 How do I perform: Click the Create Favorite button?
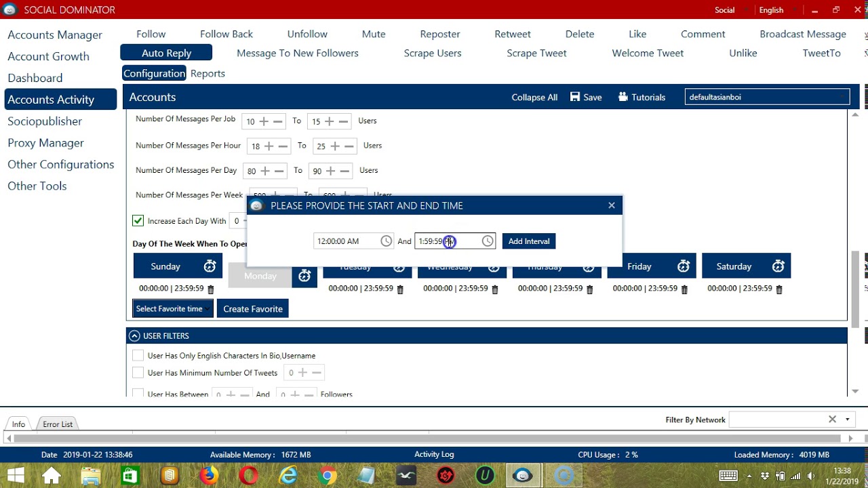(x=253, y=308)
